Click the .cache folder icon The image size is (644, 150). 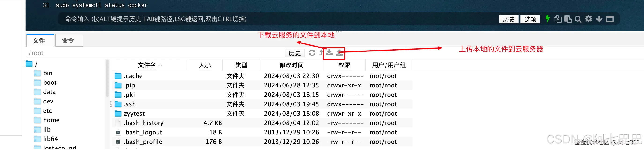tap(118, 76)
